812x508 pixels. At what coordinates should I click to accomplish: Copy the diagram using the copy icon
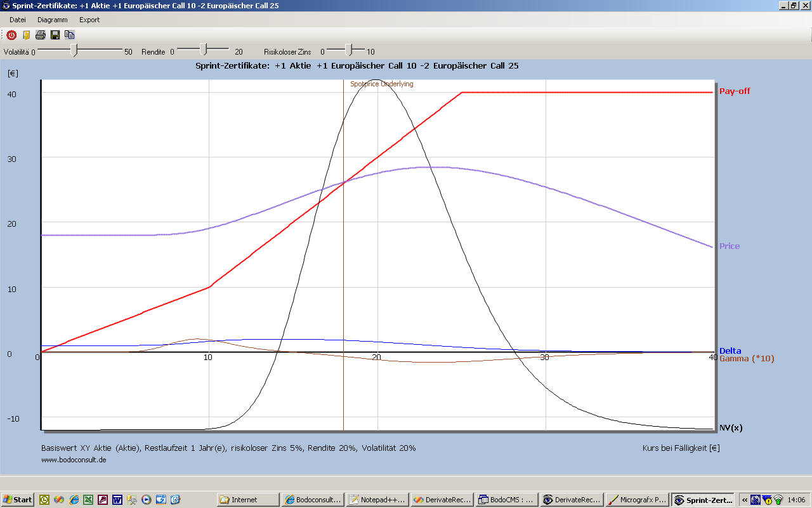(69, 35)
